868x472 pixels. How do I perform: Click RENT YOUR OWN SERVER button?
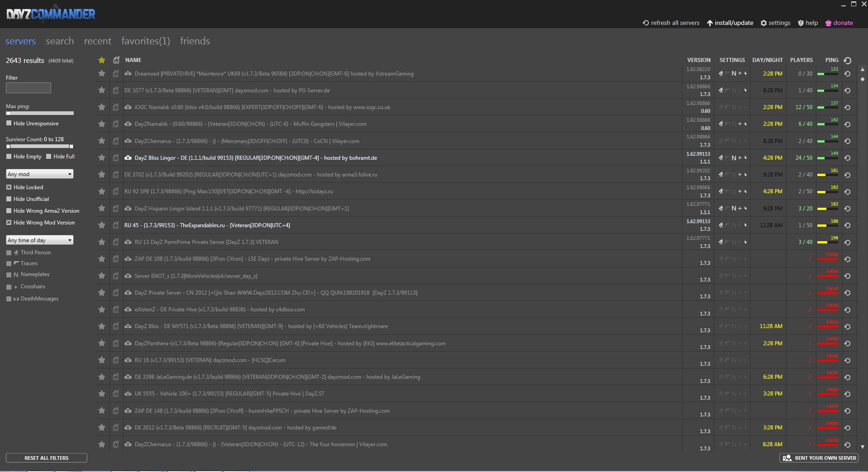[819, 458]
